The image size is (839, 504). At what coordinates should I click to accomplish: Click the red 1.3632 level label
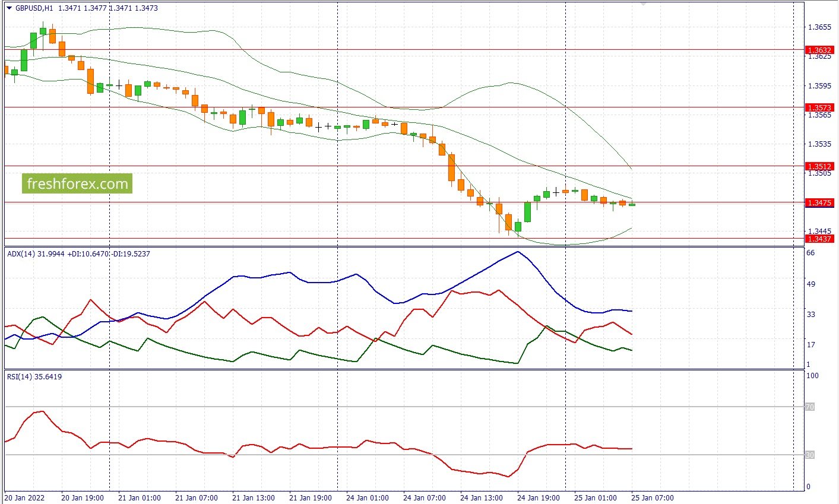click(x=819, y=50)
